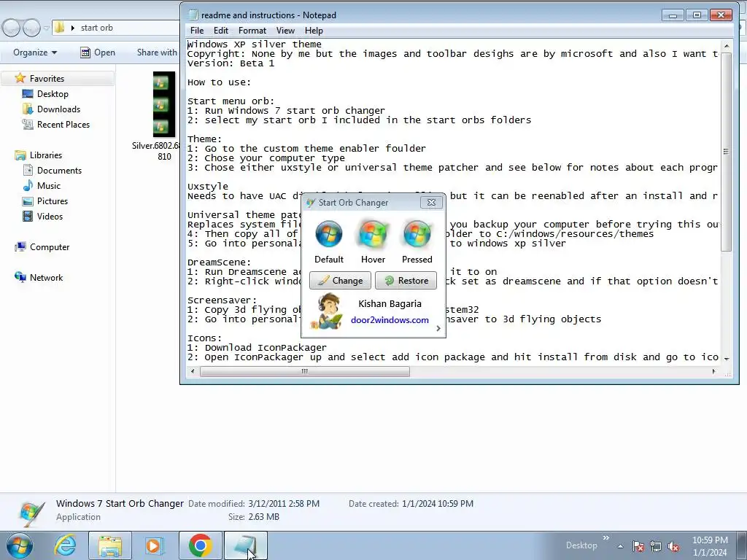Select the Default orb preview image

point(329,234)
